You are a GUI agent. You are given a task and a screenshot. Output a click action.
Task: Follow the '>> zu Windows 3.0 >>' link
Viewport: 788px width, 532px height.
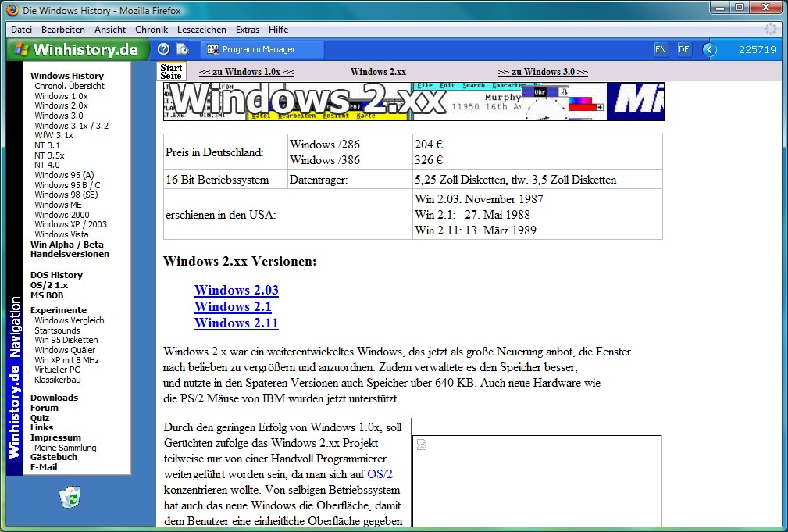click(x=543, y=72)
